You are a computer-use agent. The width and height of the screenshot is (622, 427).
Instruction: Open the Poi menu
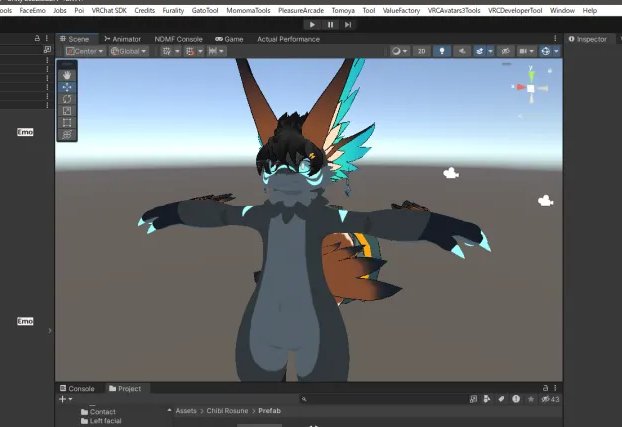coord(79,10)
